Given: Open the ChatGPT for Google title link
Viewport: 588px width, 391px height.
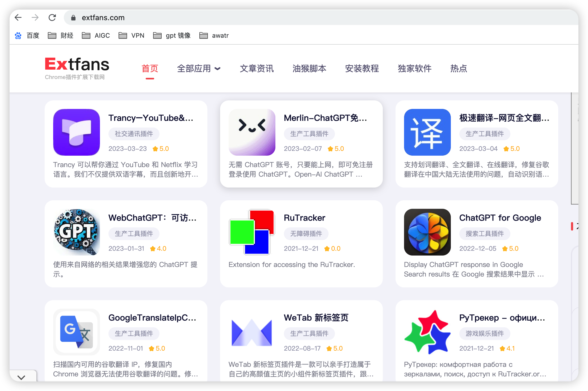Looking at the screenshot, I should coord(500,218).
